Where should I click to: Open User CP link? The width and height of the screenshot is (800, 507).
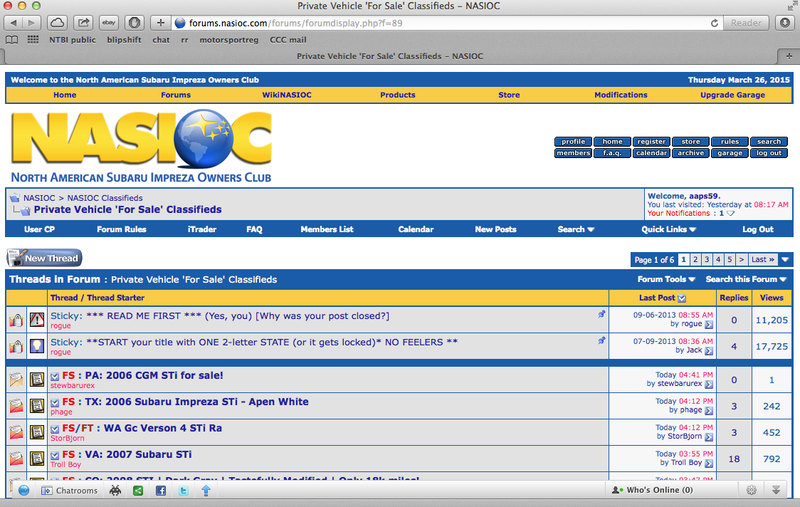point(39,230)
